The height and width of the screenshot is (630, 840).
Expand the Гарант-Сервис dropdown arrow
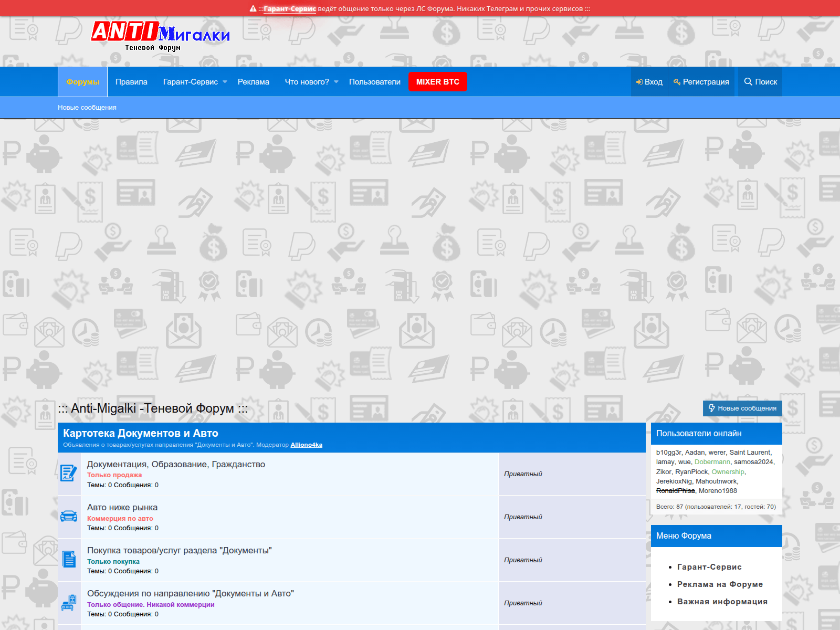(x=225, y=82)
